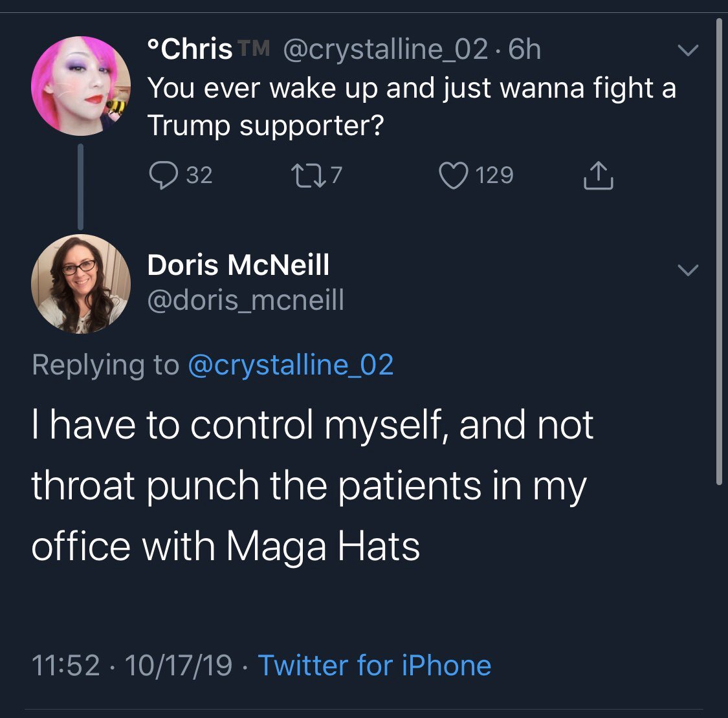The image size is (728, 718).
Task: Select the Doris McNeill display name
Action: 238,265
